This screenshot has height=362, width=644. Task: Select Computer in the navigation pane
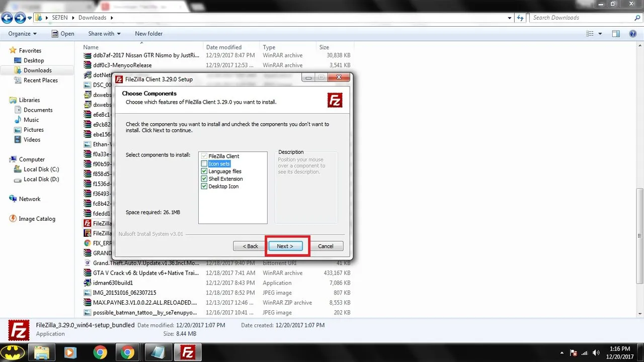tap(32, 159)
